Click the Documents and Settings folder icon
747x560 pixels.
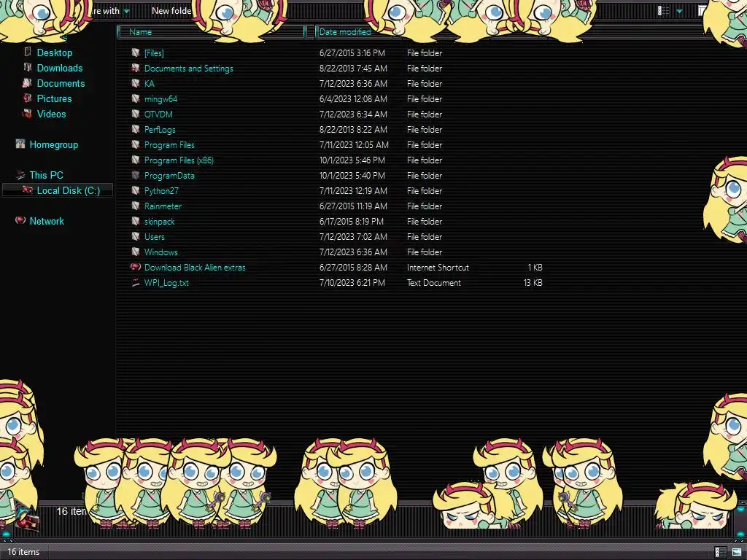pos(136,68)
